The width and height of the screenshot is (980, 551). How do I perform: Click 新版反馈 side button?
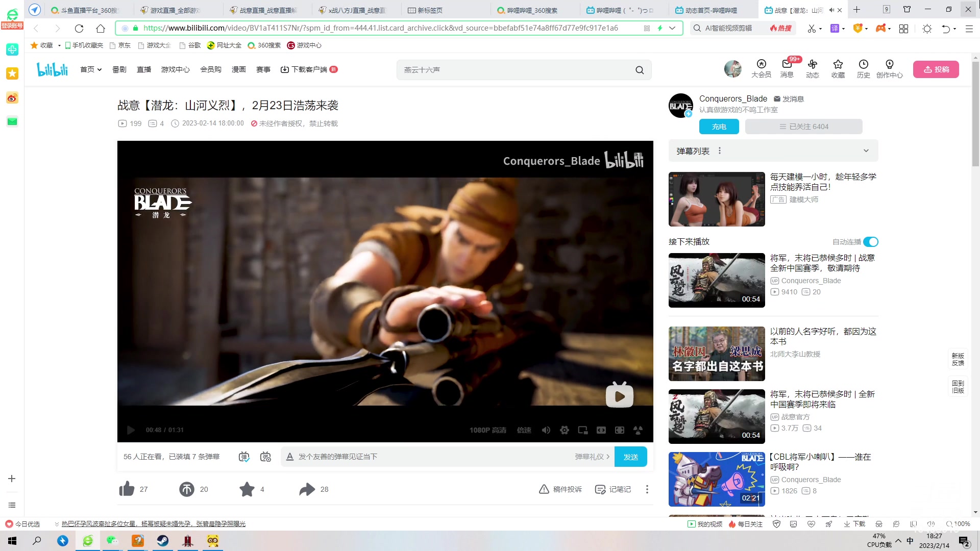point(958,359)
